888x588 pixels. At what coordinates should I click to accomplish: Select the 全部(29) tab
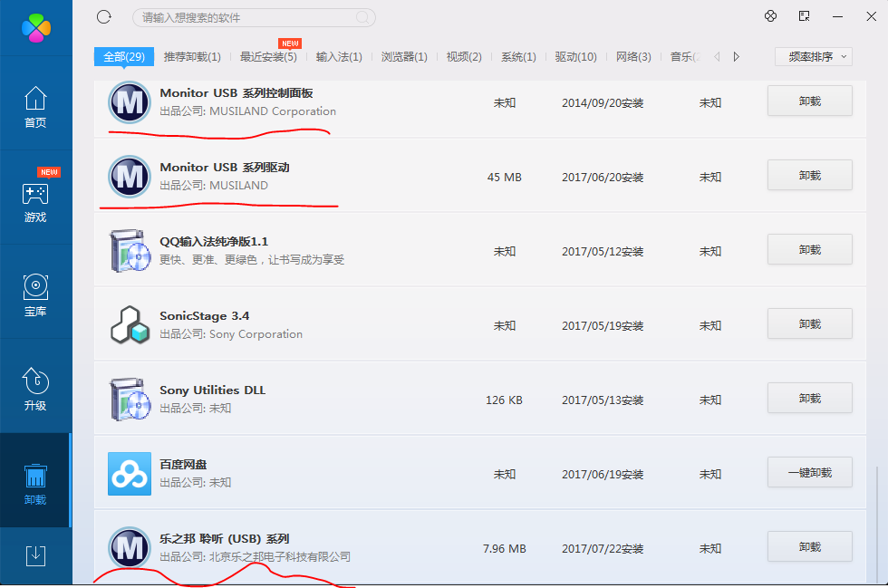124,57
